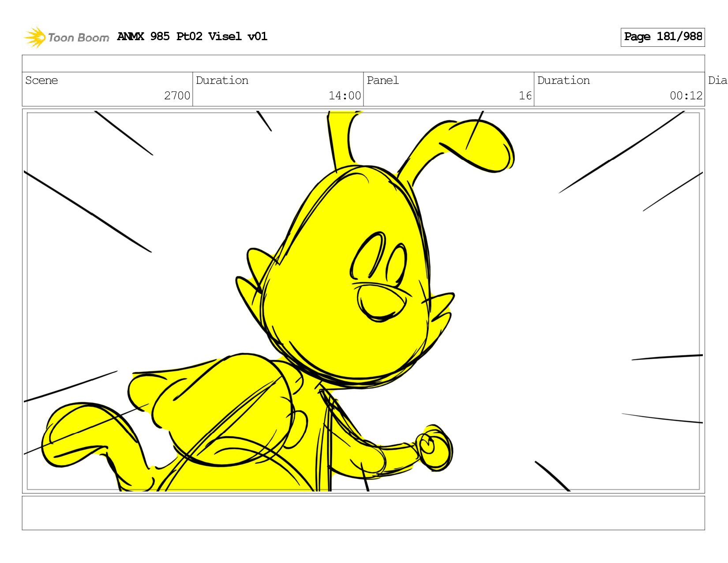Click the 'Scene' label
The width and height of the screenshot is (728, 563).
click(41, 80)
